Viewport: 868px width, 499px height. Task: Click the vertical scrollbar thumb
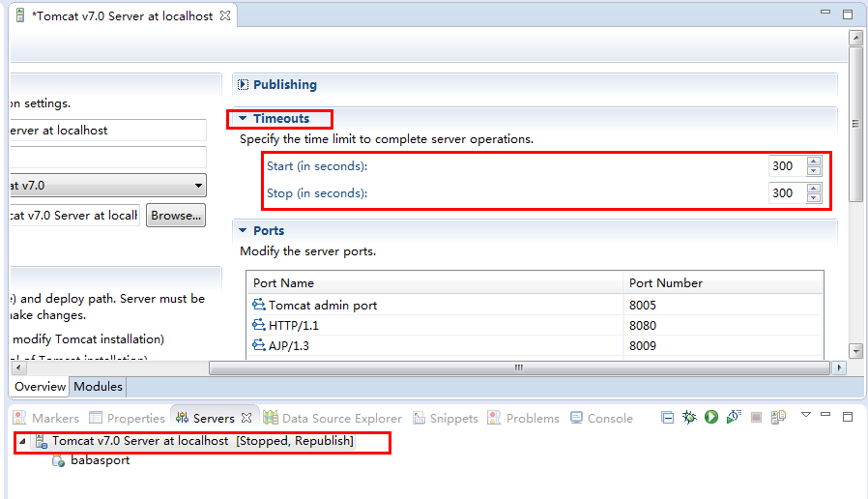click(x=855, y=124)
